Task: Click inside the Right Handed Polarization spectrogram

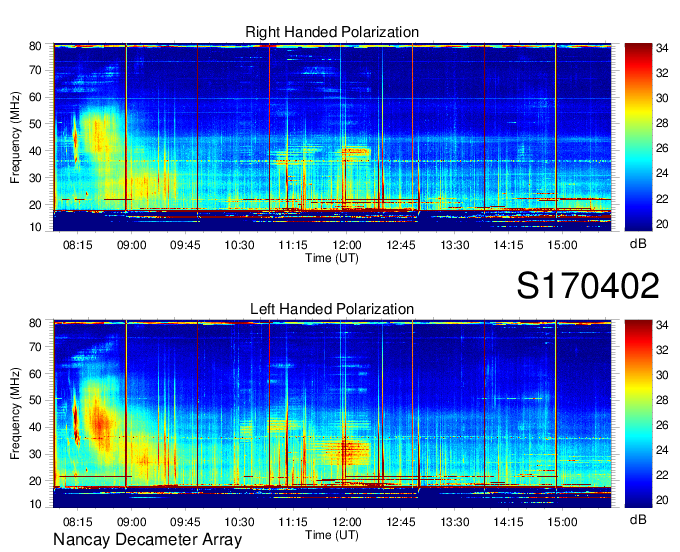Action: (x=332, y=137)
